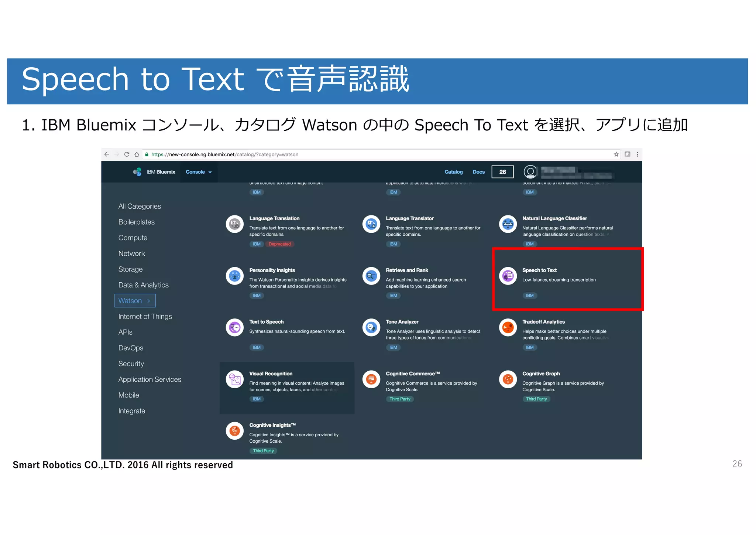Click the Text to Speech icon
This screenshot has width=756, height=535.
tap(235, 327)
